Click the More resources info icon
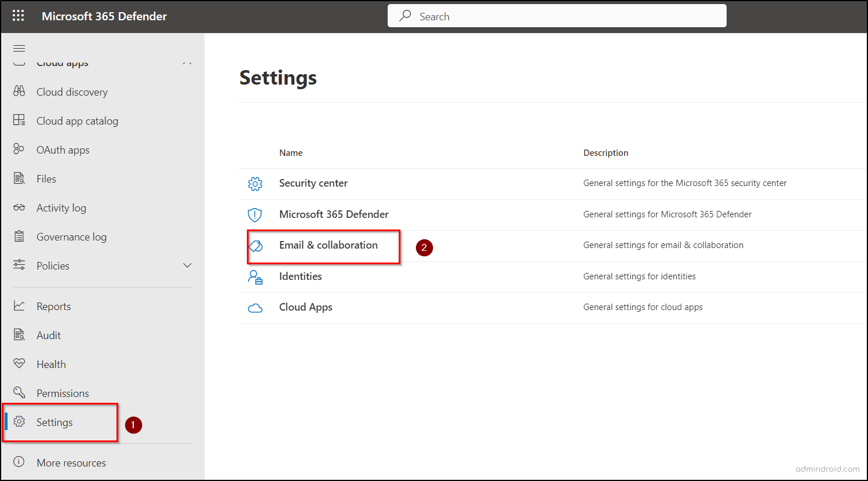This screenshot has width=868, height=481. tap(19, 462)
